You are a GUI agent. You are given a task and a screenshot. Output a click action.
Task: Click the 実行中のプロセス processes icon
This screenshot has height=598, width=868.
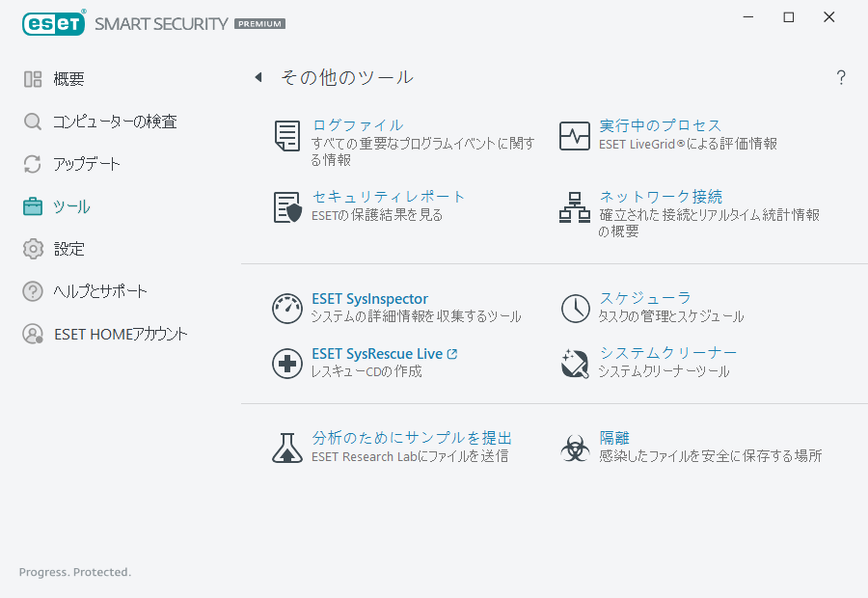575,135
